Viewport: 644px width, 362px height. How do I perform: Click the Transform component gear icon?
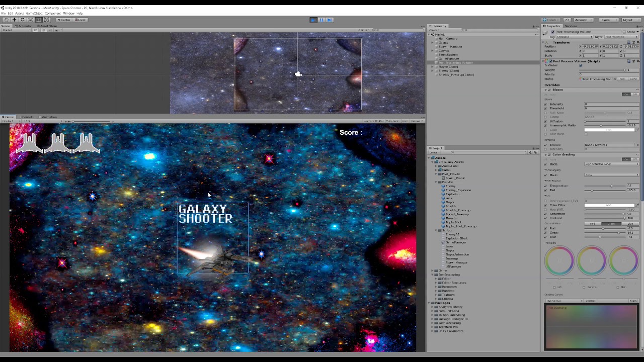click(x=638, y=42)
